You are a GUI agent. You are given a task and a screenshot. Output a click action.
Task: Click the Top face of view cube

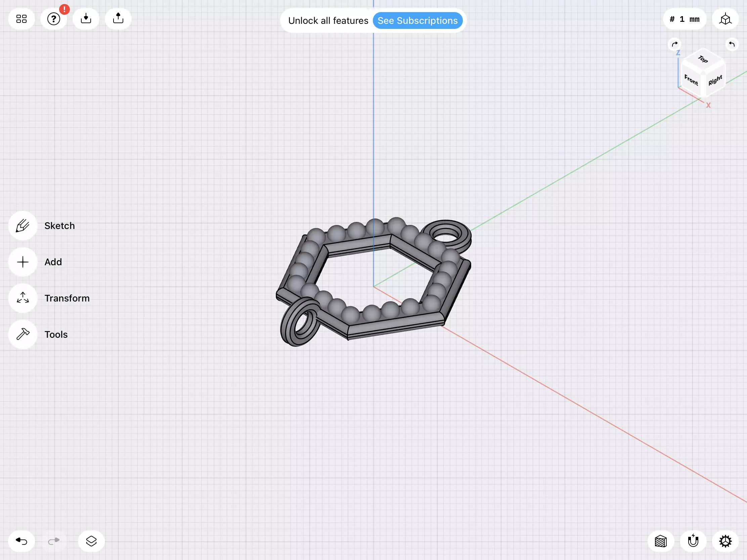pyautogui.click(x=703, y=60)
